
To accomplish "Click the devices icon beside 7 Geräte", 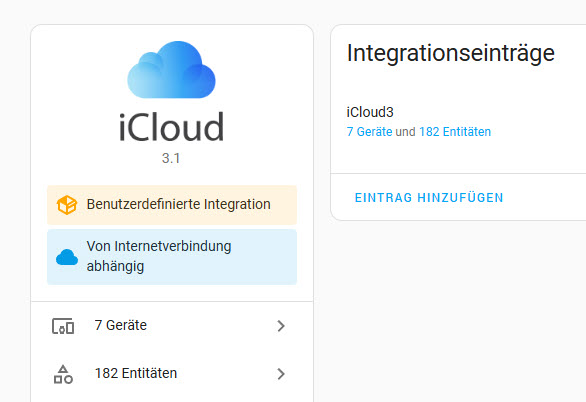I will (63, 326).
